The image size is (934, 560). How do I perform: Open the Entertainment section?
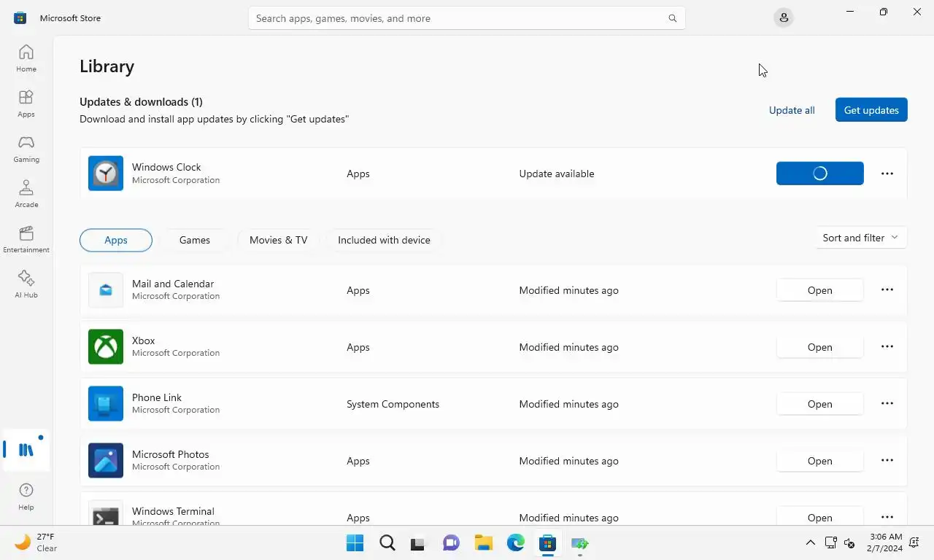(x=26, y=239)
